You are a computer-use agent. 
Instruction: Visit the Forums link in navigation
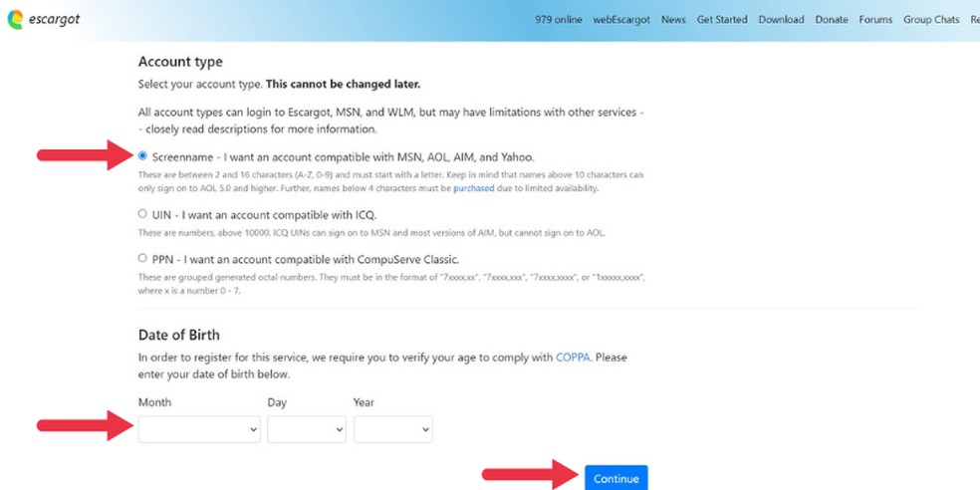875,19
